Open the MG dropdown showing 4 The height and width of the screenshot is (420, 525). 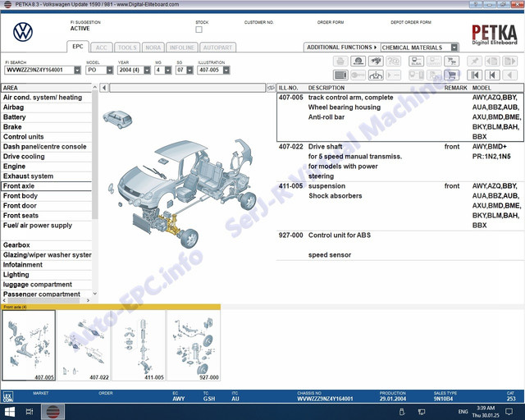pos(168,70)
